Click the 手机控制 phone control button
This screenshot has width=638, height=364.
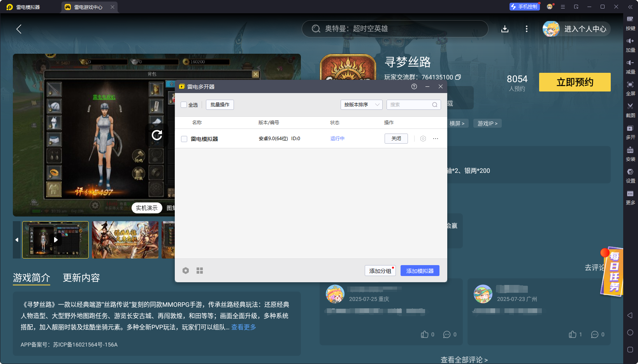click(x=524, y=7)
